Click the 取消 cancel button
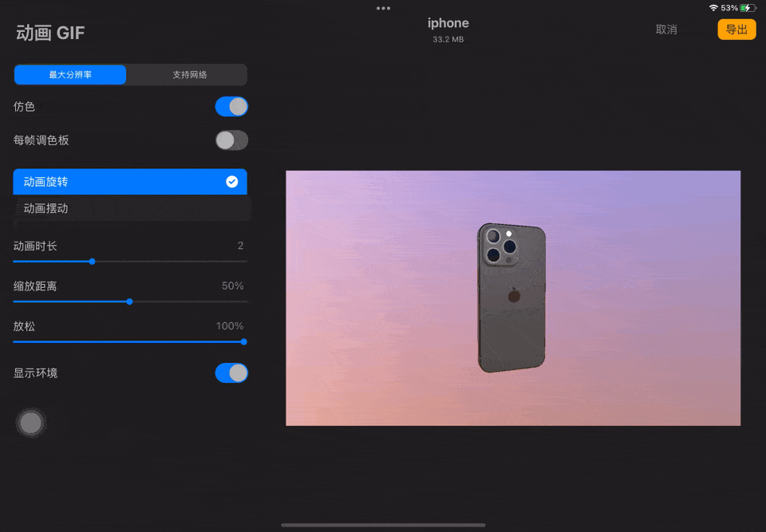766x532 pixels. pyautogui.click(x=666, y=29)
